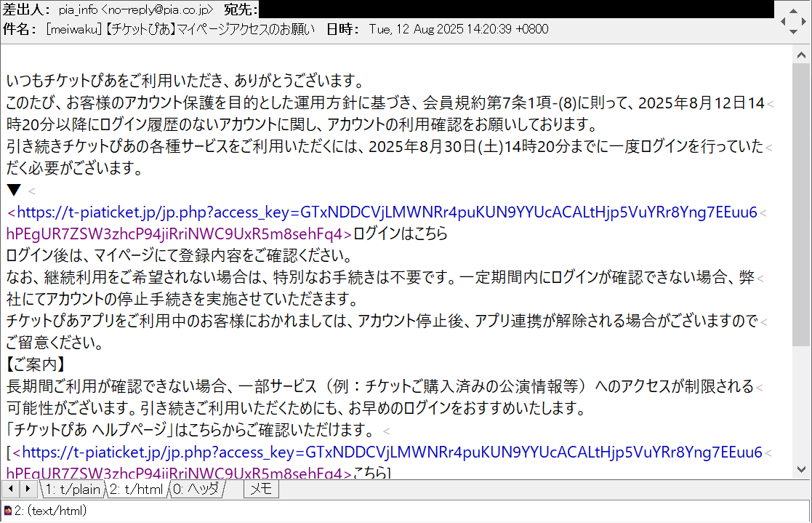Click the 【ご案内】 heading
812x523 pixels.
pyautogui.click(x=36, y=365)
